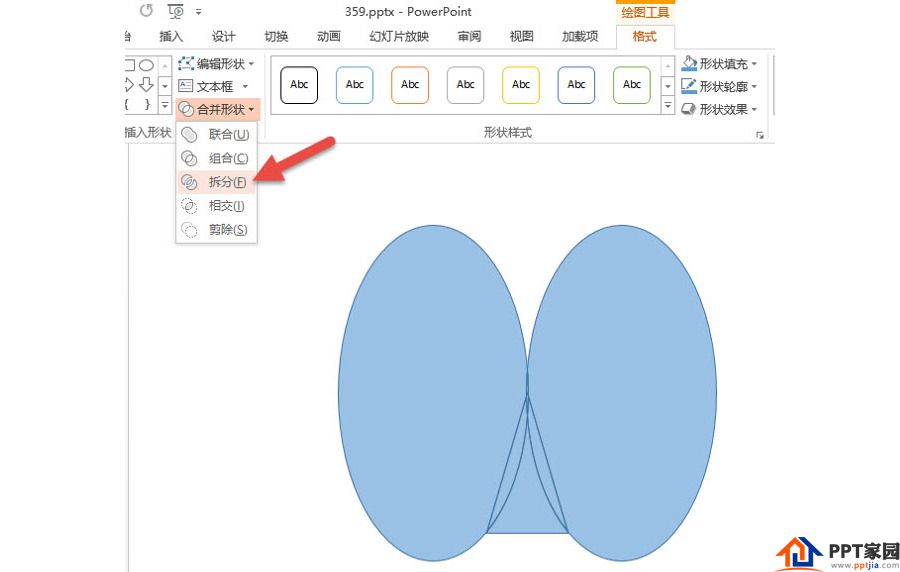900x572 pixels.
Task: Open Shape Outline (形状轮廓) dropdown
Action: 719,86
